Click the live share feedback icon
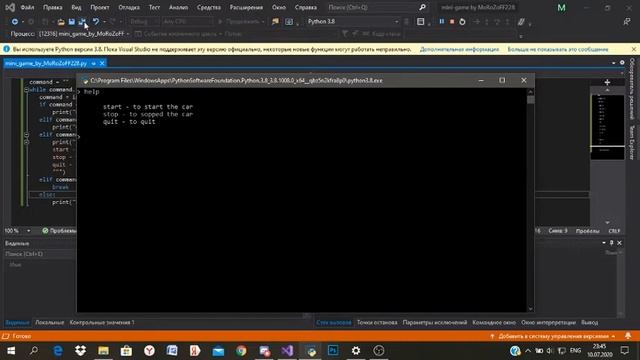The image size is (640, 360). click(627, 22)
